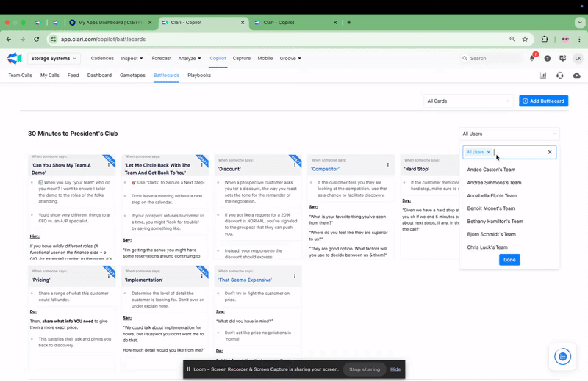This screenshot has width=588, height=381.
Task: Switch to Feed tab
Action: tap(73, 76)
